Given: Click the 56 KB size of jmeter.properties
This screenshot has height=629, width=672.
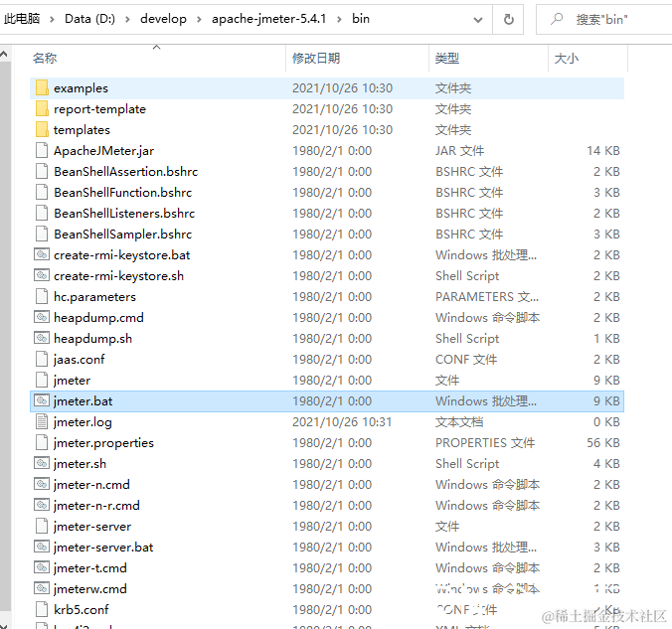Looking at the screenshot, I should [x=603, y=442].
